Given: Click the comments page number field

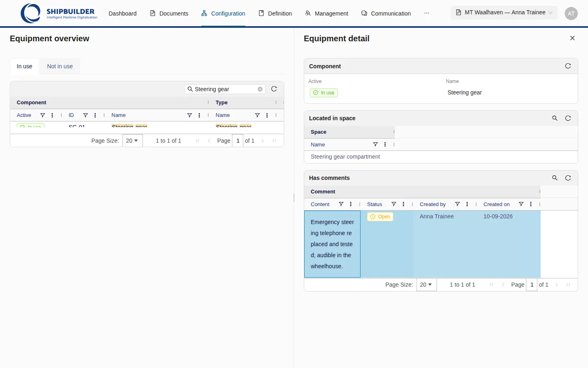Looking at the screenshot, I should point(532,285).
